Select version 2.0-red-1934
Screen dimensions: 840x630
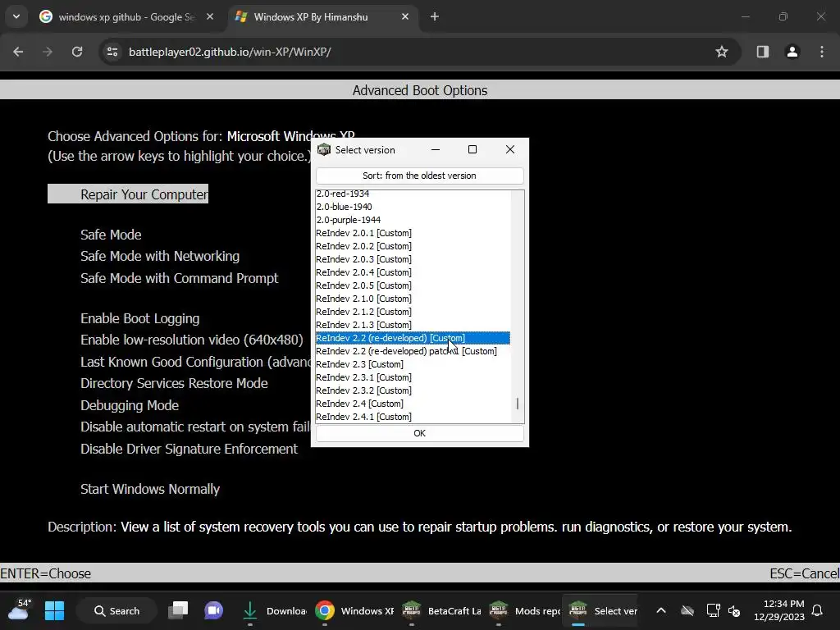tap(413, 194)
